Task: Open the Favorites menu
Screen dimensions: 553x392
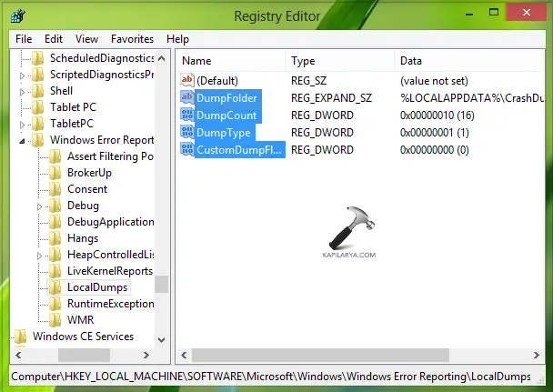Action: pyautogui.click(x=132, y=39)
